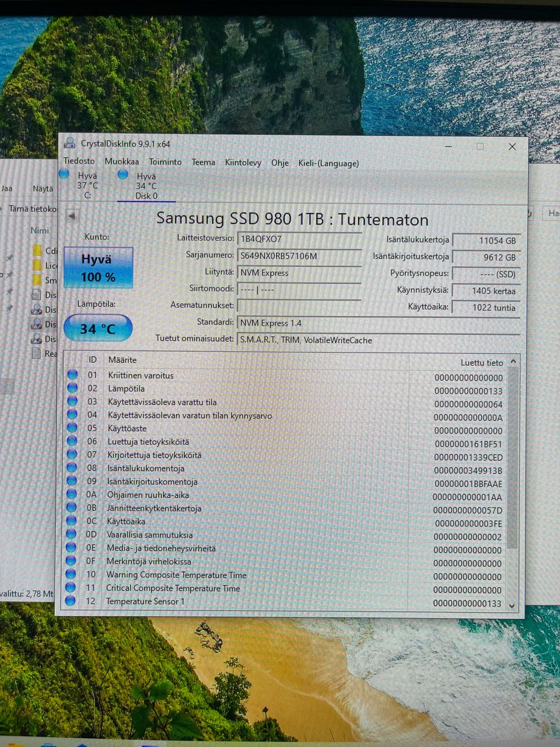Click status orb for row 10 Warning Composite Temperature
Viewport: 560px width, 747px height.
(x=71, y=574)
